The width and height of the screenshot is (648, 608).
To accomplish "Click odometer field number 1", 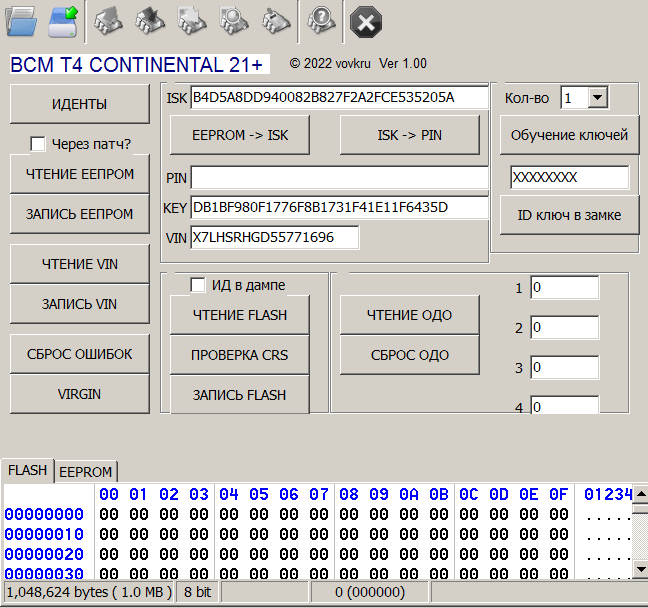I will [565, 287].
